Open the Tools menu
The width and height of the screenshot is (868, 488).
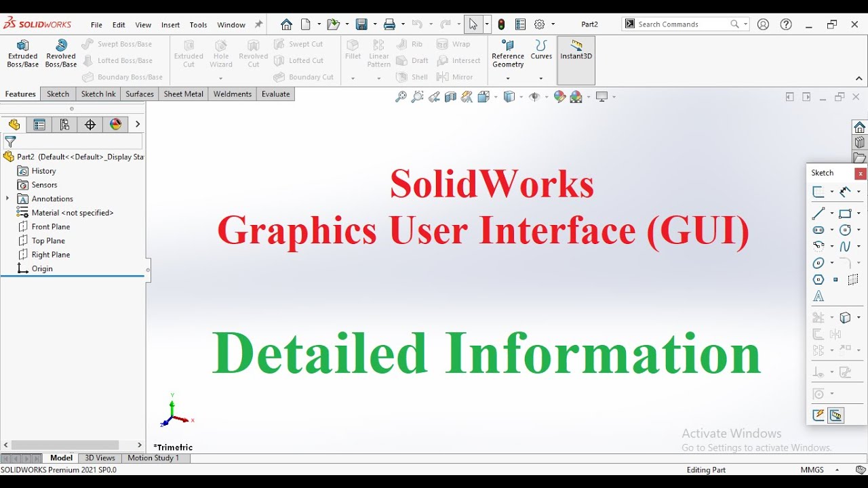coord(198,25)
